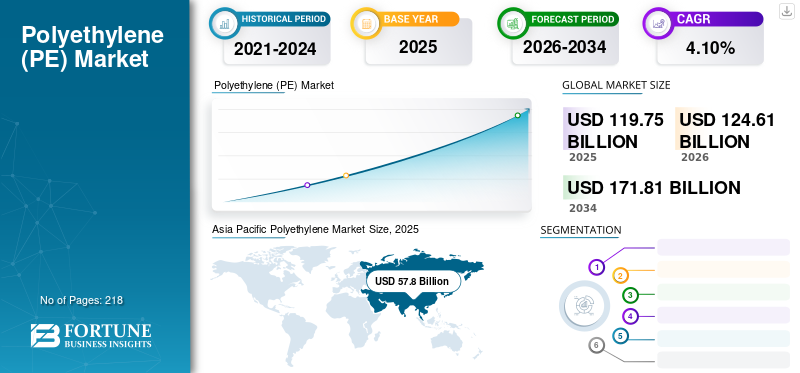
Task: Click the Fortune Business Insights logo
Action: click(x=91, y=336)
